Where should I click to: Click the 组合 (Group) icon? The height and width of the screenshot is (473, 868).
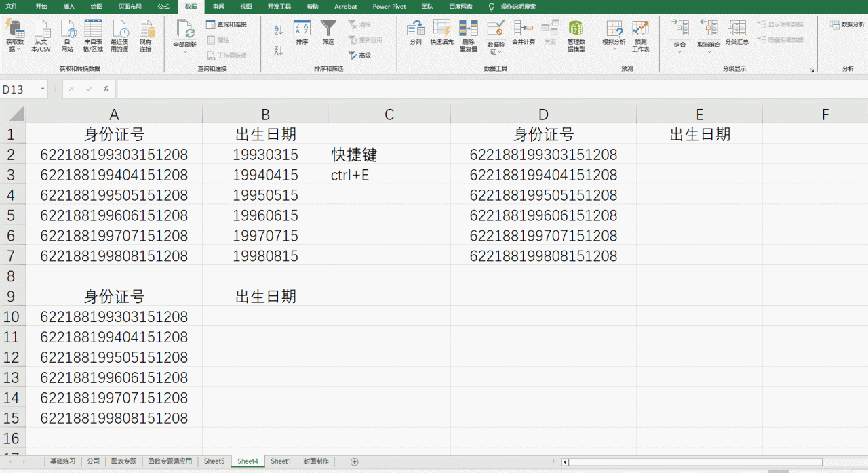(x=680, y=28)
